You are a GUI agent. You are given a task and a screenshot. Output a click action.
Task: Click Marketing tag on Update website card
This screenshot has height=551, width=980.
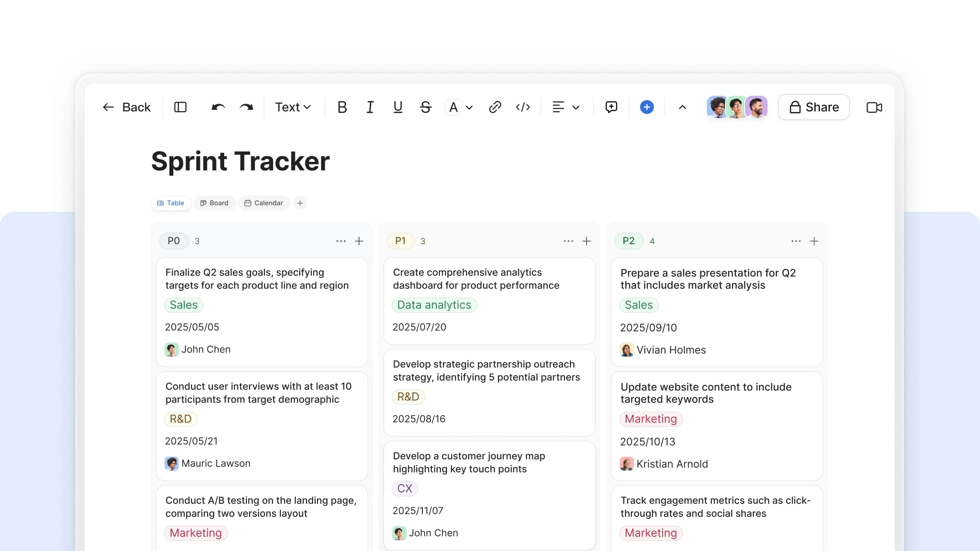651,419
